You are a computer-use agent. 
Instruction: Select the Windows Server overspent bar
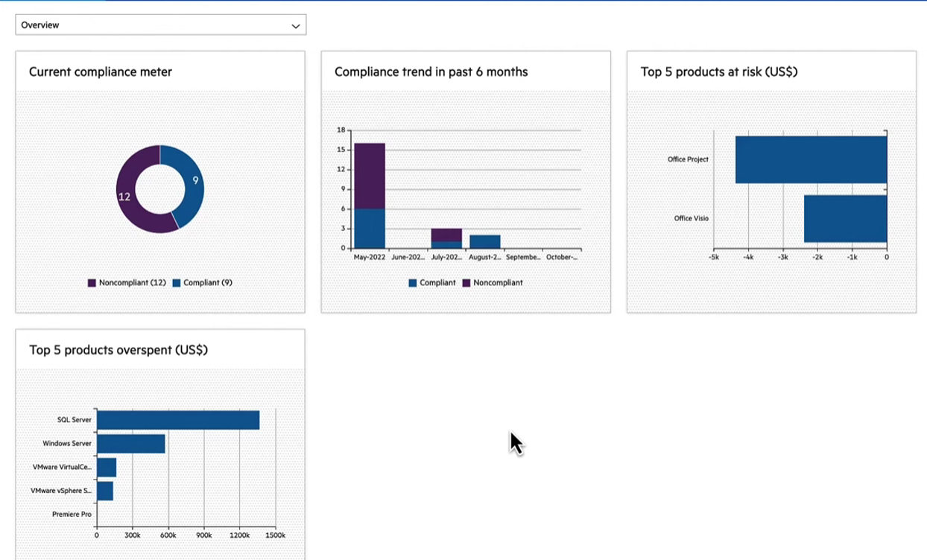[x=131, y=444]
